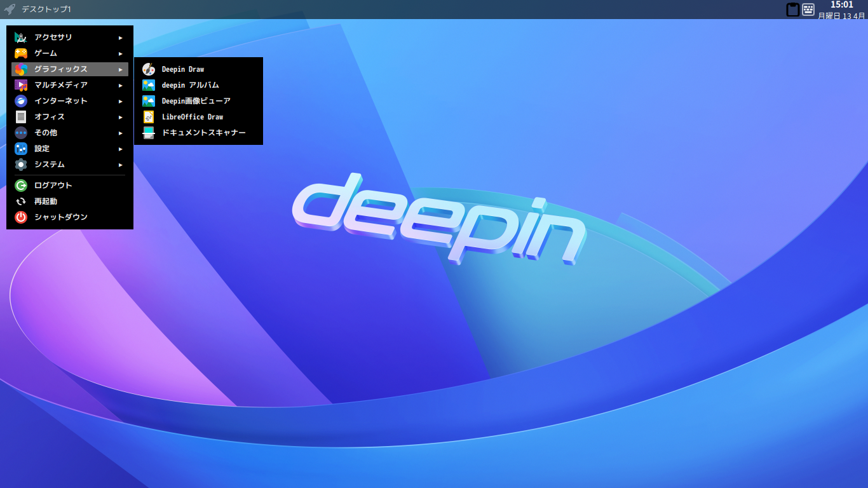Expand the ゲーム submenu arrow
Screen dimensions: 868x488
(x=121, y=53)
